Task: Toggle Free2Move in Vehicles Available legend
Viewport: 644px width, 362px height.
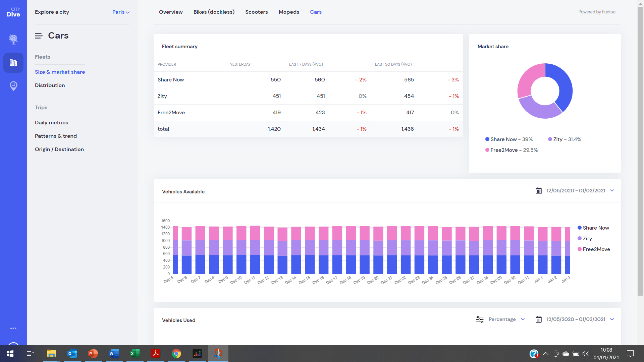Action: click(x=594, y=249)
